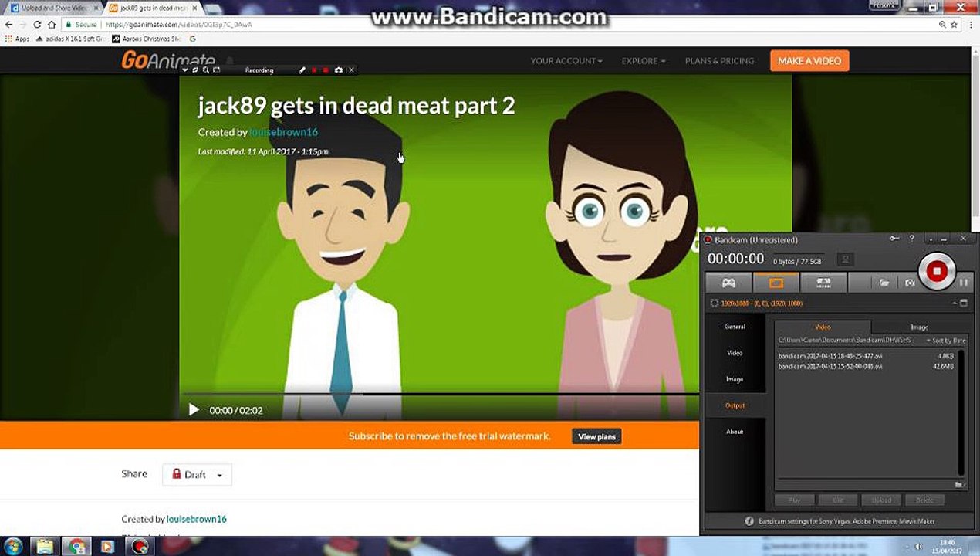Expand YOUR ACCOUNT menu
The image size is (980, 556).
[x=566, y=61]
